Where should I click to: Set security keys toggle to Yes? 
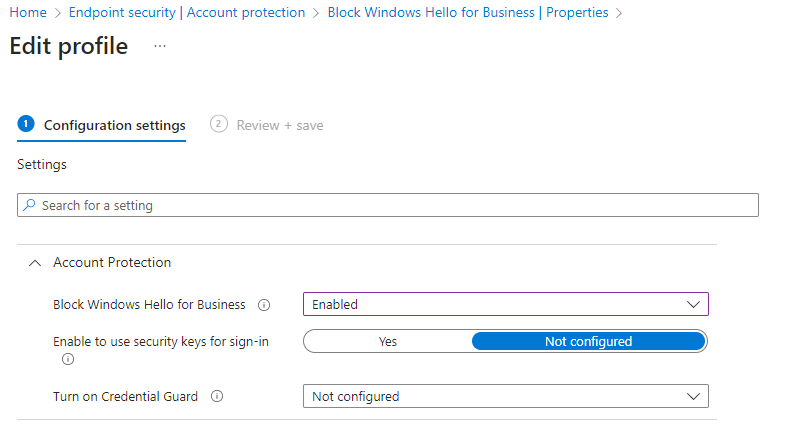[x=388, y=342]
